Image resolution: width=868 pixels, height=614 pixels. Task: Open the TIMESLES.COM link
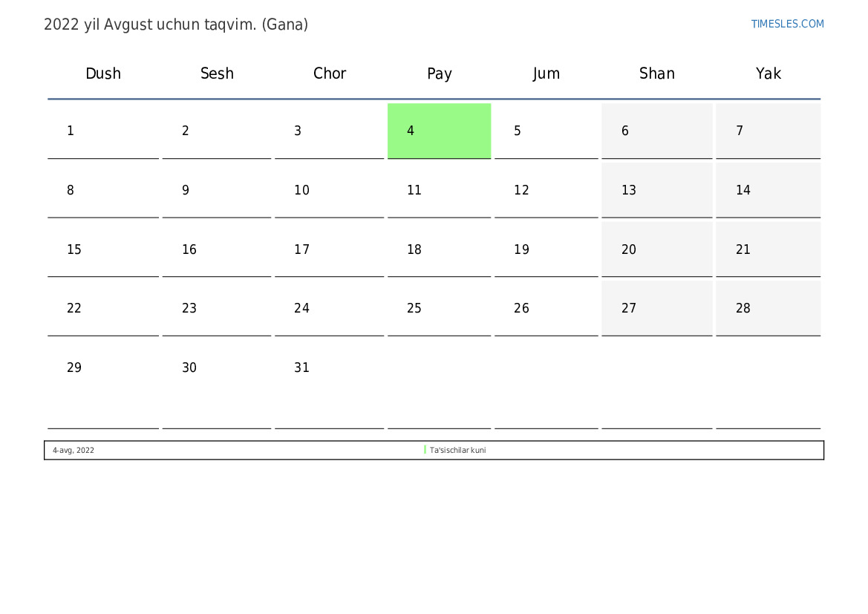[787, 24]
